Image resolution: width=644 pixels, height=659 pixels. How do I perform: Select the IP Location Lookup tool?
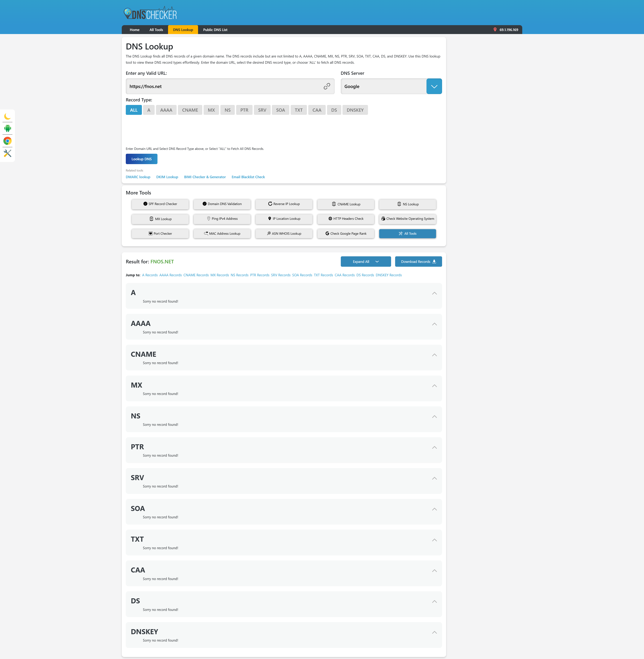point(284,219)
